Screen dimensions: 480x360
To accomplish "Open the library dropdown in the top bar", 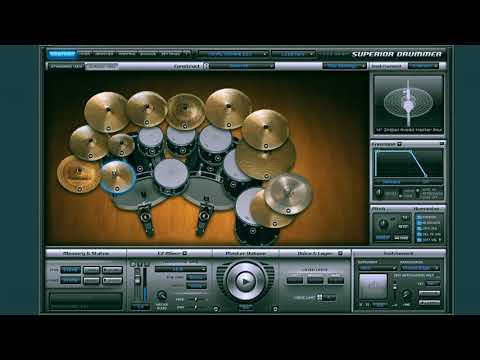I will pyautogui.click(x=233, y=54).
